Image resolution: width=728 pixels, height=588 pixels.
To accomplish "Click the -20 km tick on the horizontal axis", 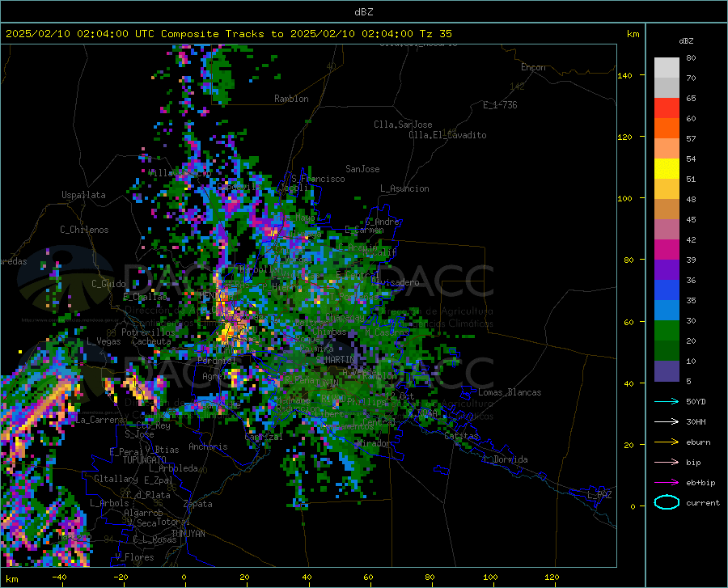I will (121, 577).
